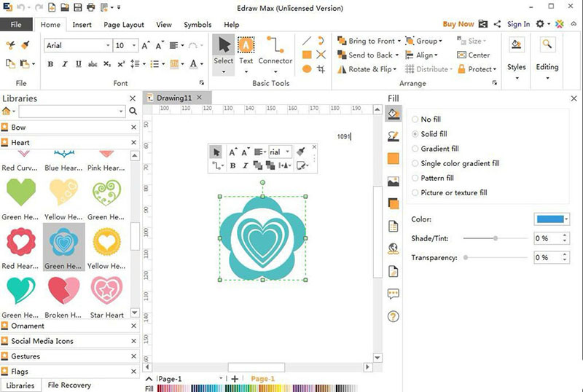Open the help question mark icon in sidebar
This screenshot has height=392, width=583.
coord(394,316)
